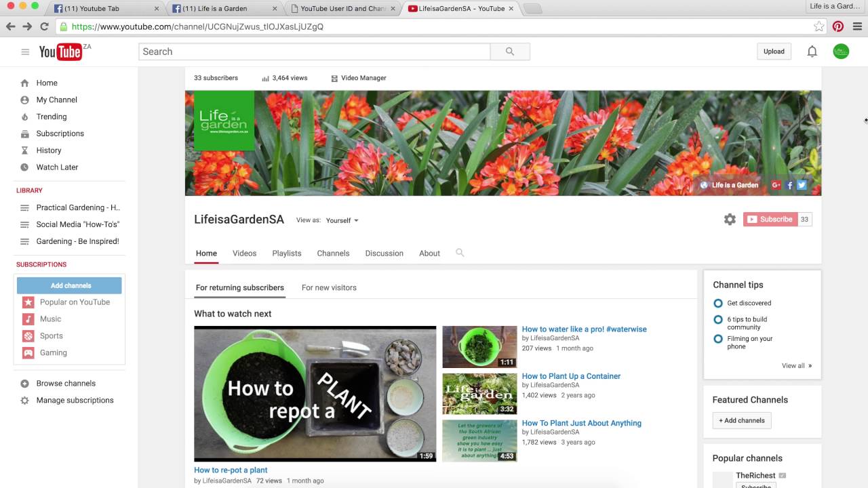
Task: Open the Video Manager link
Action: point(359,78)
